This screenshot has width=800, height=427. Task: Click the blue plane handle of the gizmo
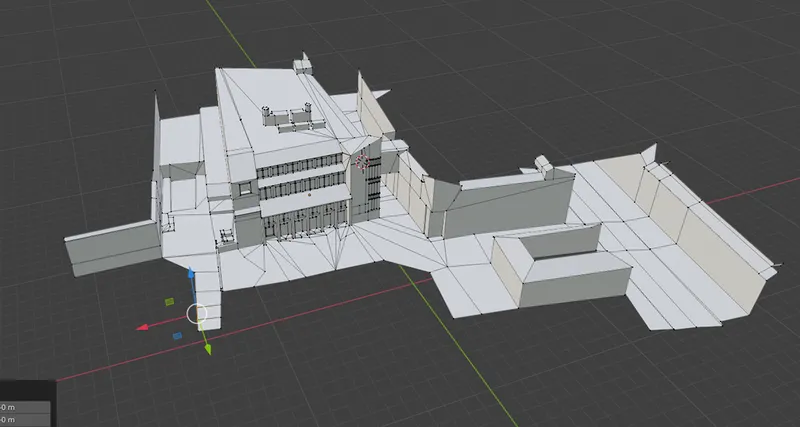177,336
